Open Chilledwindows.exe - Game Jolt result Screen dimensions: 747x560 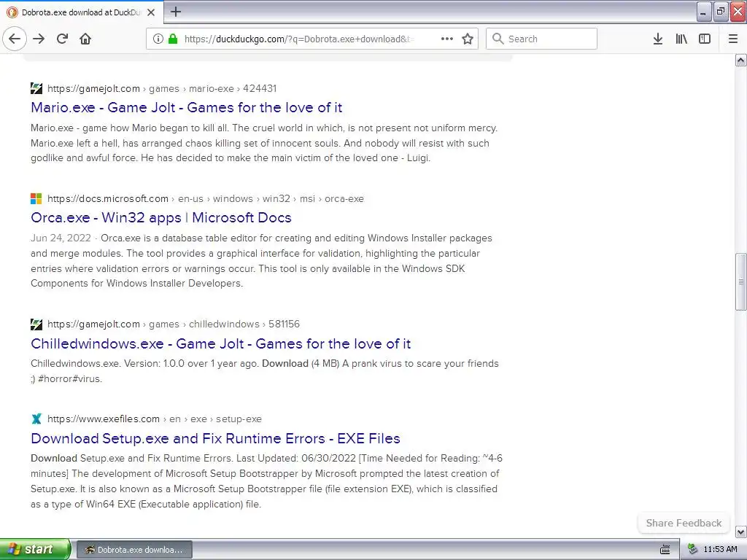[220, 343]
